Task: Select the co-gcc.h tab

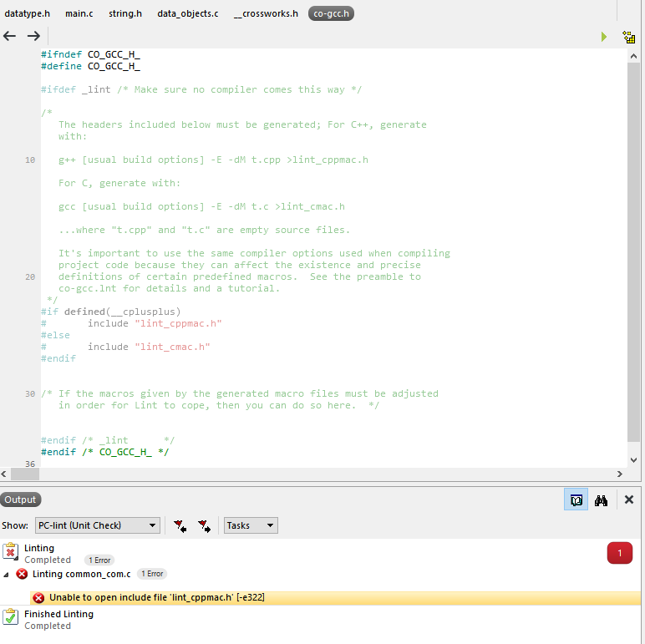Action: (x=331, y=13)
